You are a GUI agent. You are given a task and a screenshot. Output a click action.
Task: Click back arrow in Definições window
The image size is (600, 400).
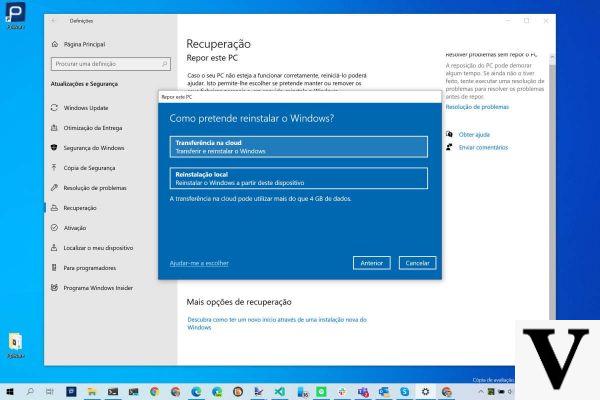click(53, 21)
